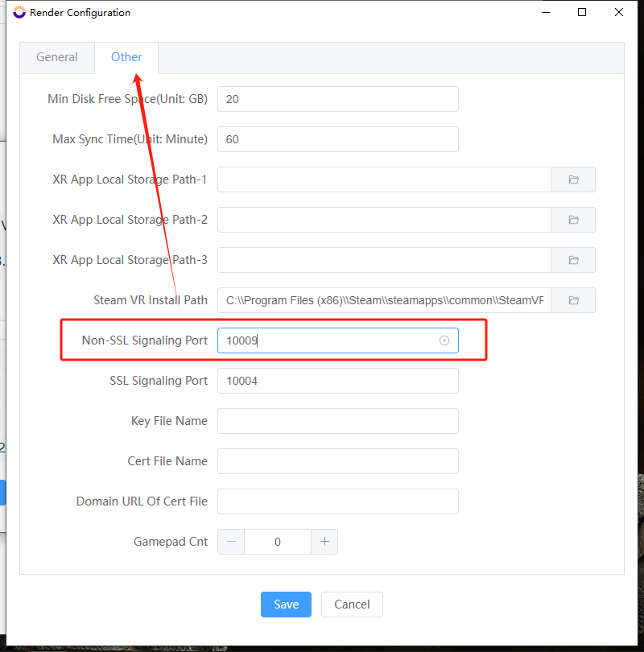
Task: Maximize the Render Configuration window
Action: point(582,12)
